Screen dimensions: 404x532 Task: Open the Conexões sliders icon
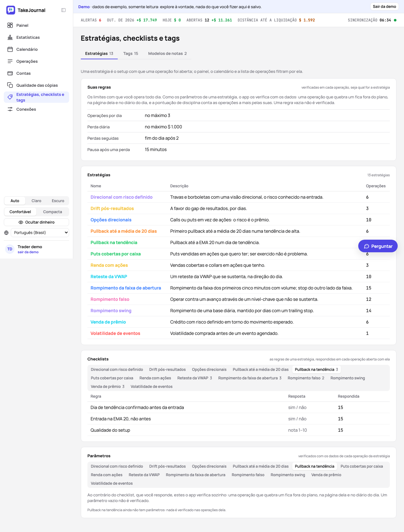point(10,109)
